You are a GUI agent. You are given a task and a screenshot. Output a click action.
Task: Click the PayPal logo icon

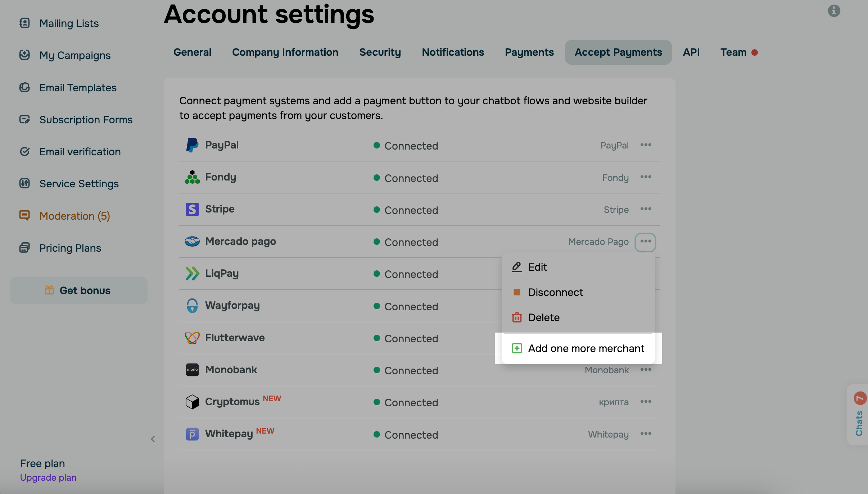[x=192, y=145]
